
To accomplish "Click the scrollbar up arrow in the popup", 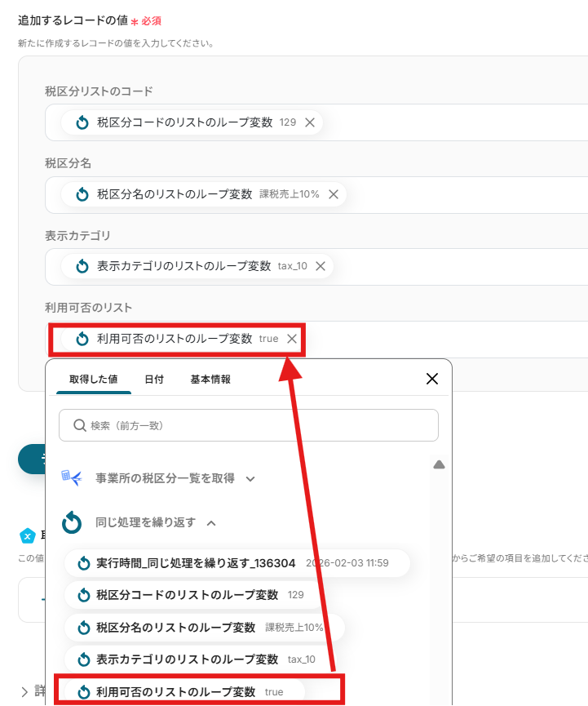I will pos(439,464).
